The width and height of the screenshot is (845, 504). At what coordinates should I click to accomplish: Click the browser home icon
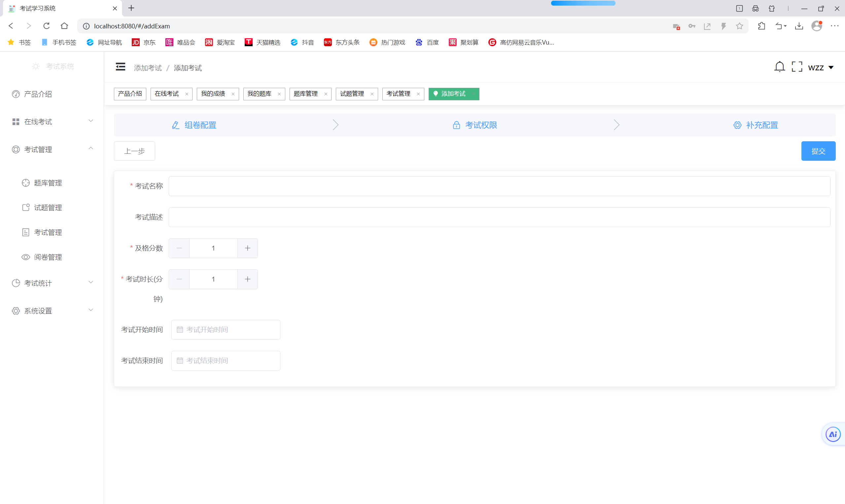point(64,26)
